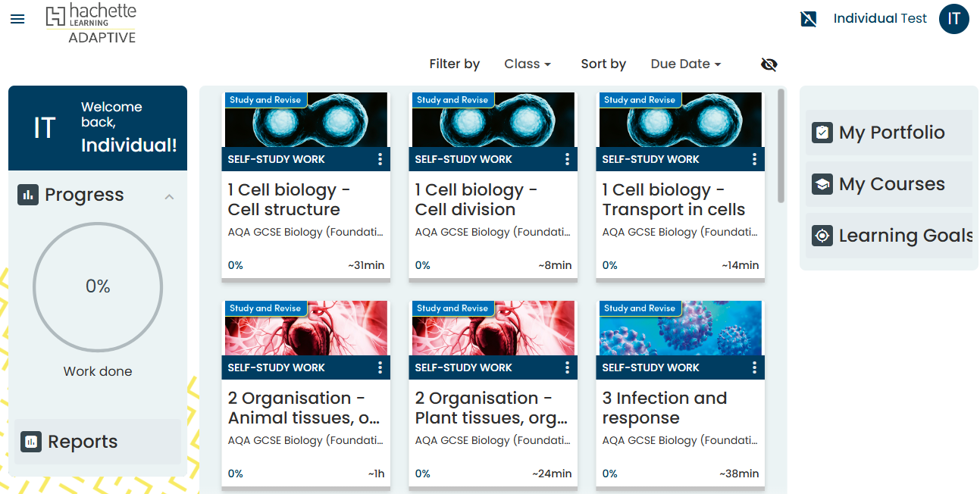Click the course list vertical scrollbar
This screenshot has width=980, height=494.
click(781, 145)
